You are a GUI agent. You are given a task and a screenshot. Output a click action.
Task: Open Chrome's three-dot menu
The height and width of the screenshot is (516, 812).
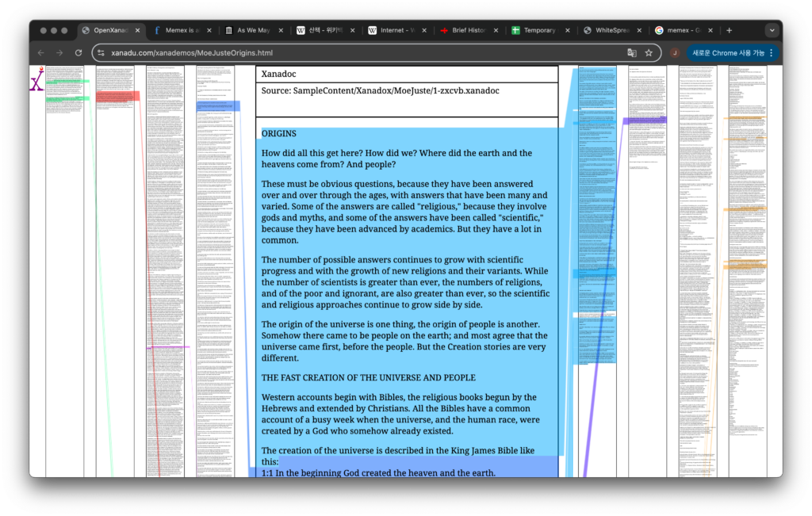(772, 52)
